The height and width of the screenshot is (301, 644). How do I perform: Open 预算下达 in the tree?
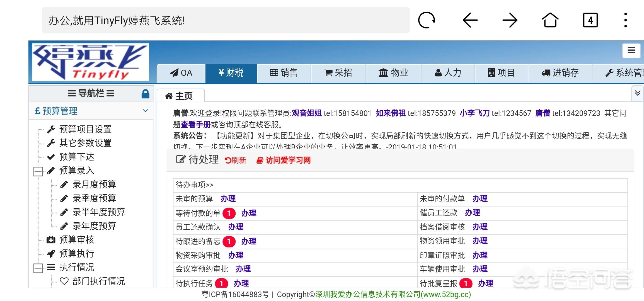coord(77,157)
